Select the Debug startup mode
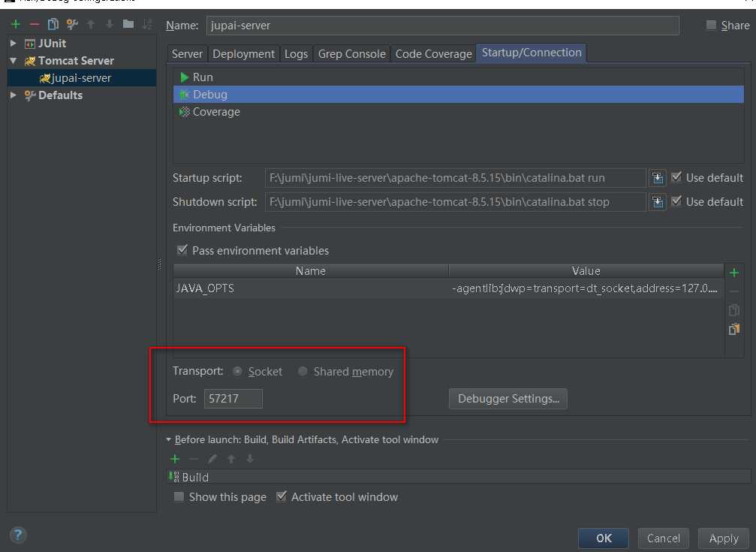The image size is (756, 552). point(458,95)
